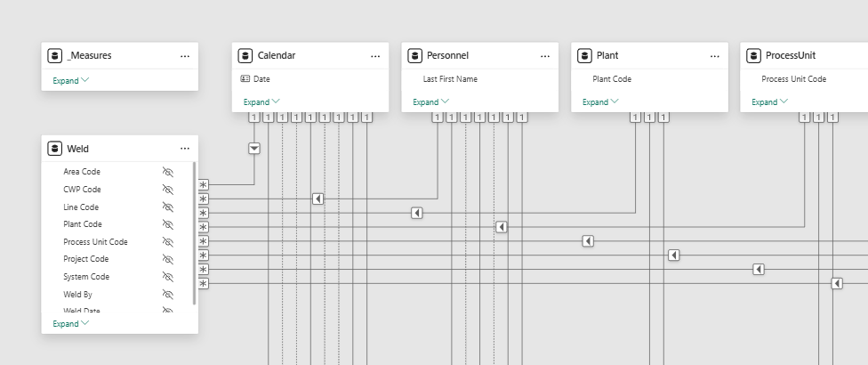868x365 pixels.
Task: Open the _Measures table options menu
Action: pyautogui.click(x=185, y=56)
